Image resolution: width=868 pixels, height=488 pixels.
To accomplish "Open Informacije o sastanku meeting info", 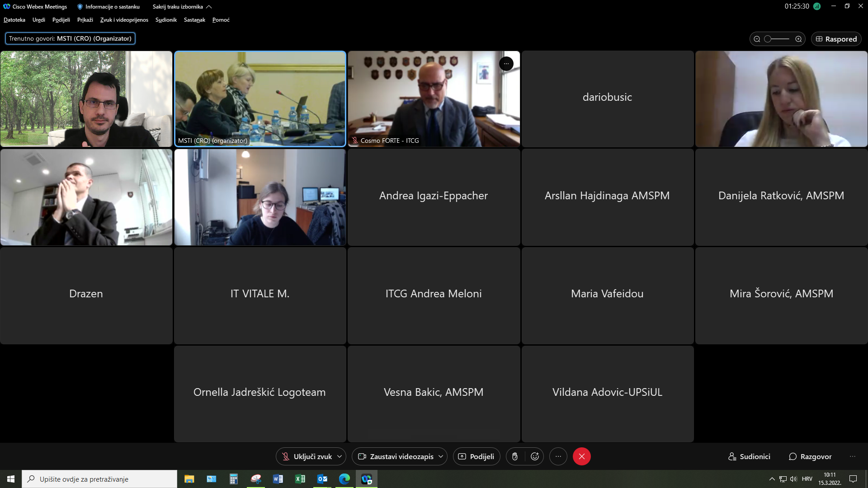I will [108, 7].
